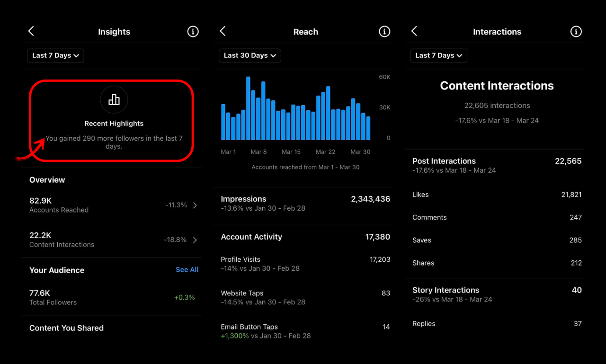Open Last 7 Days dropdown on Interactions
This screenshot has width=606, height=364.
click(x=438, y=55)
